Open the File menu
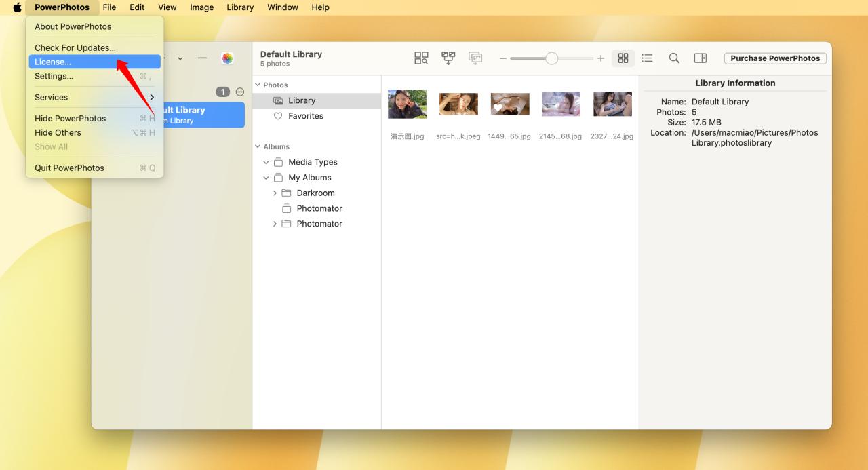The height and width of the screenshot is (470, 868). pyautogui.click(x=109, y=7)
